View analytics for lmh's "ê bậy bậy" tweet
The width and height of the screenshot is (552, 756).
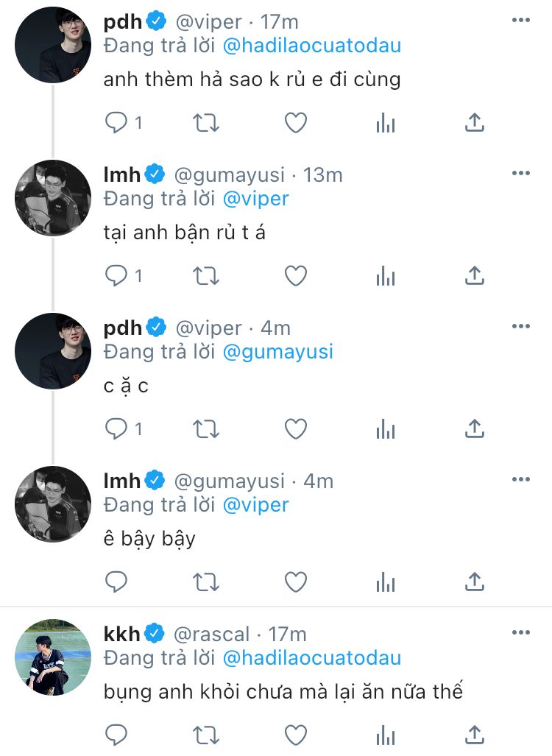pyautogui.click(x=386, y=582)
